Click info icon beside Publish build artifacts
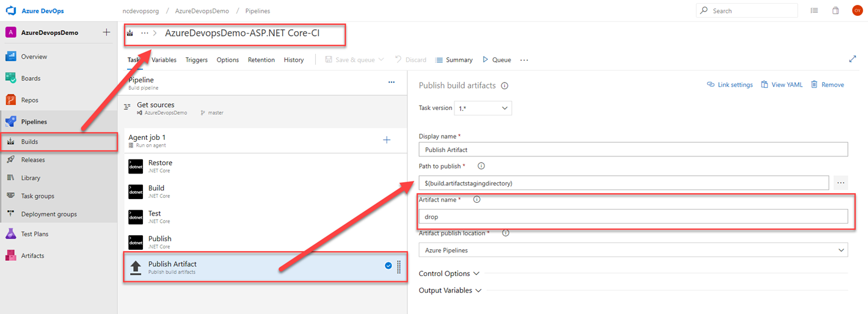868x314 pixels. [x=505, y=86]
